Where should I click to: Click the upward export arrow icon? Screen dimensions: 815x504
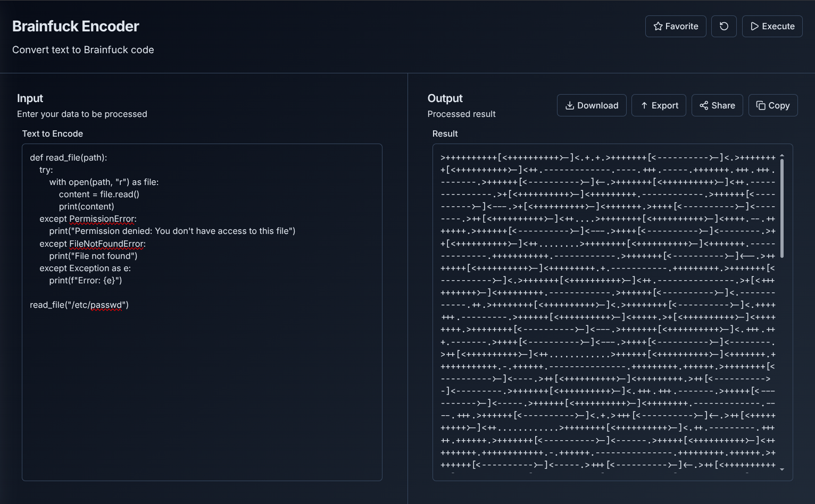[x=644, y=105]
